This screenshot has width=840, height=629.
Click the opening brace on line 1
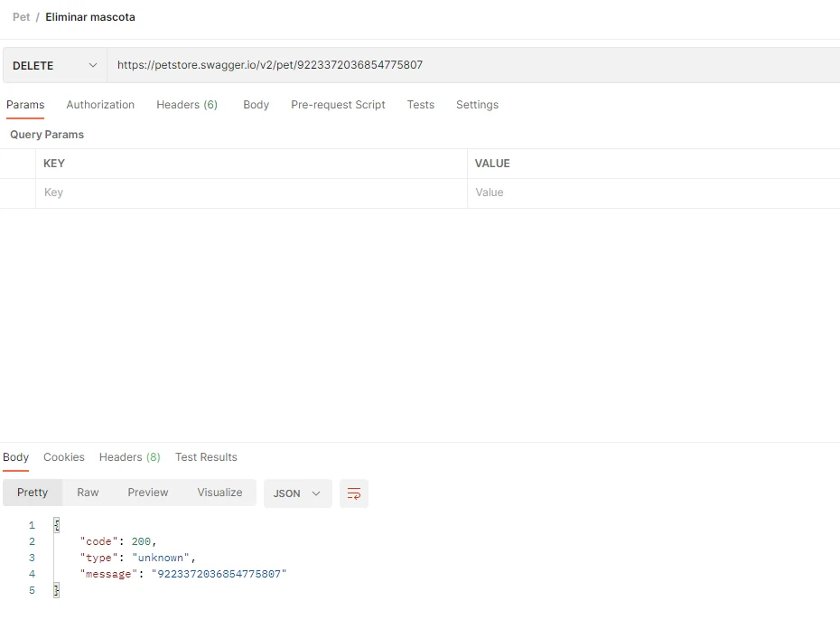pyautogui.click(x=57, y=525)
